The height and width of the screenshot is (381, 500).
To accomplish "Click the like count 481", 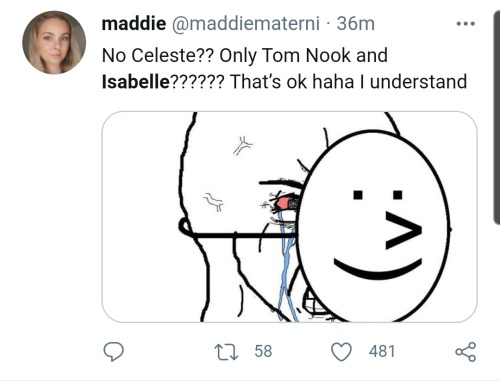I will (382, 351).
